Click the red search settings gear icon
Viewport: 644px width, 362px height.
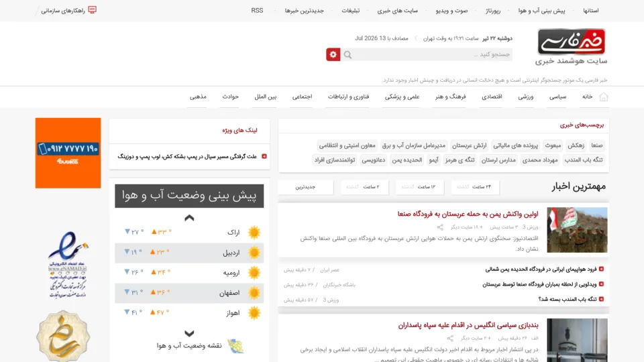[x=333, y=54]
